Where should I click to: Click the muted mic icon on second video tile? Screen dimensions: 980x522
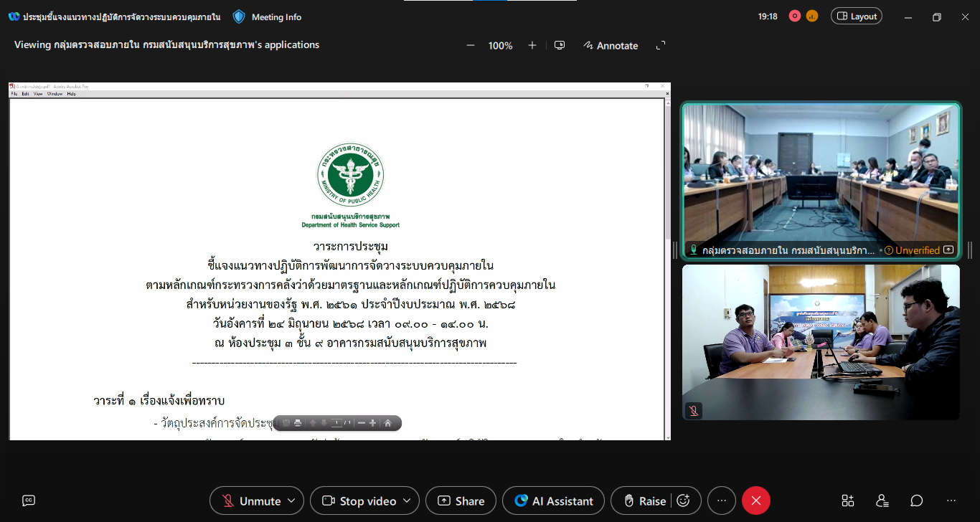click(694, 411)
